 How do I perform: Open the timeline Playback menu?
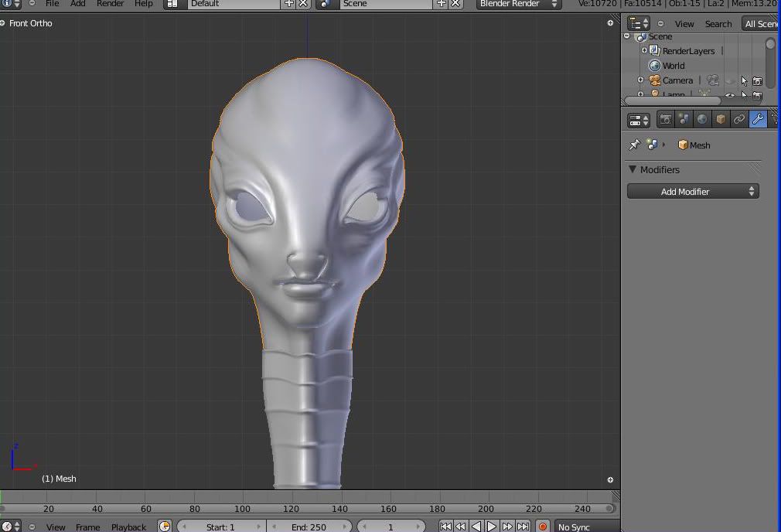click(128, 527)
